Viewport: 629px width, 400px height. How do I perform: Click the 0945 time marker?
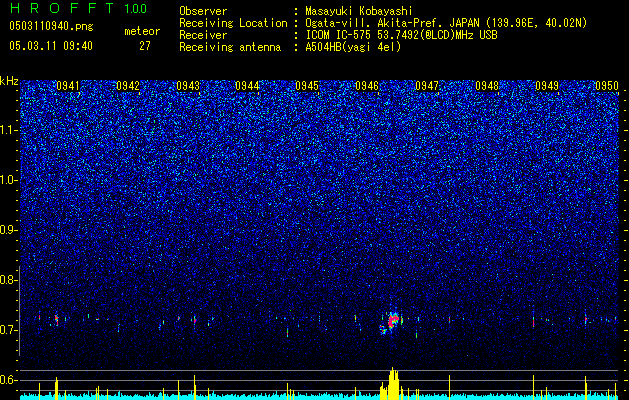pos(307,86)
